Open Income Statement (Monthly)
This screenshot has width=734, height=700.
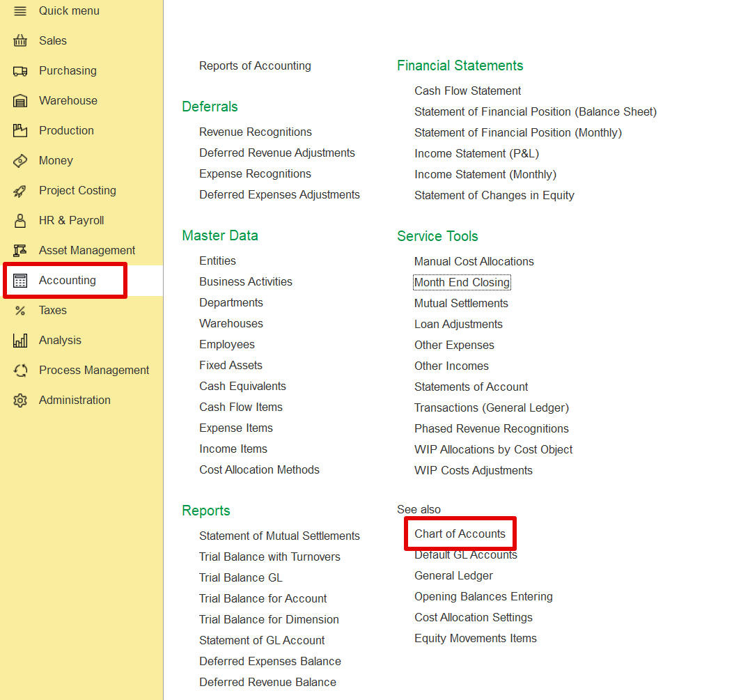click(x=485, y=175)
